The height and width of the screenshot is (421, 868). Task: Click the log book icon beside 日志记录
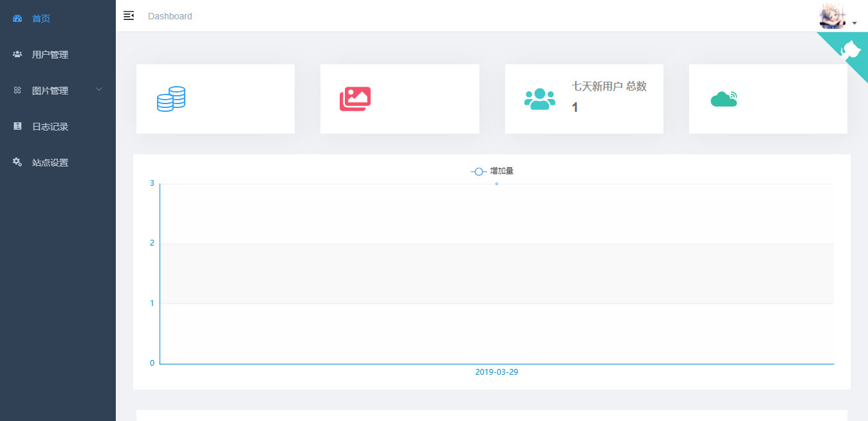17,127
